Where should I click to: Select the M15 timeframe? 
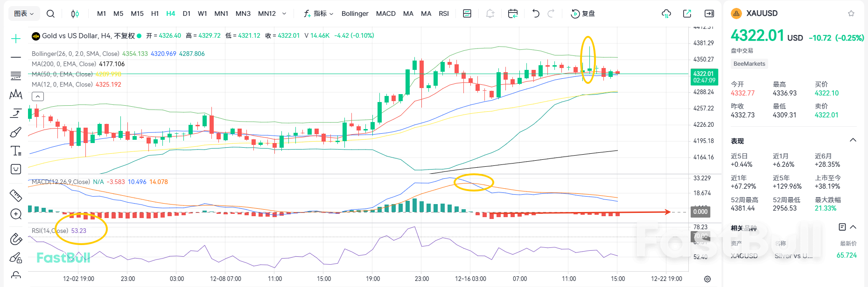137,14
